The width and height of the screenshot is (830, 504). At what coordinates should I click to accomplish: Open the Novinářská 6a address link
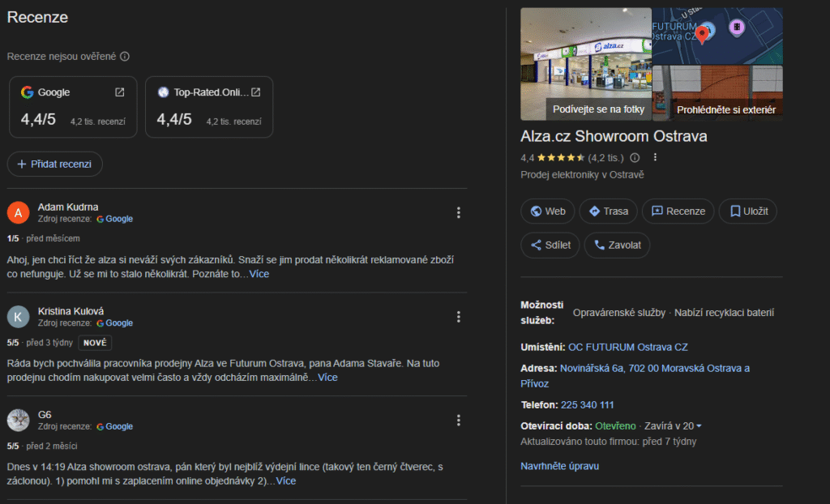click(x=635, y=376)
